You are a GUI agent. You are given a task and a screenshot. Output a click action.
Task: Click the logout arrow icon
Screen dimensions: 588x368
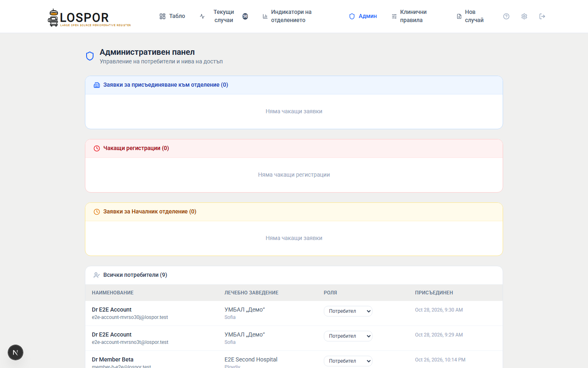(x=542, y=16)
